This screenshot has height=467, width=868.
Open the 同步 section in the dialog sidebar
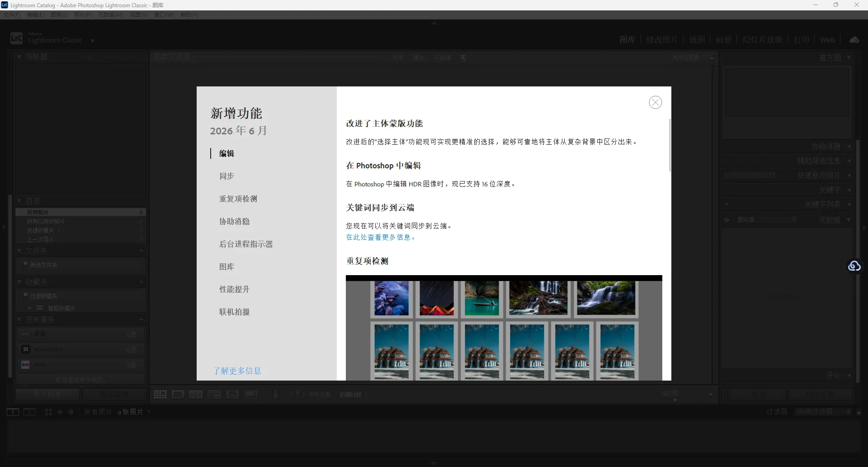coord(226,176)
